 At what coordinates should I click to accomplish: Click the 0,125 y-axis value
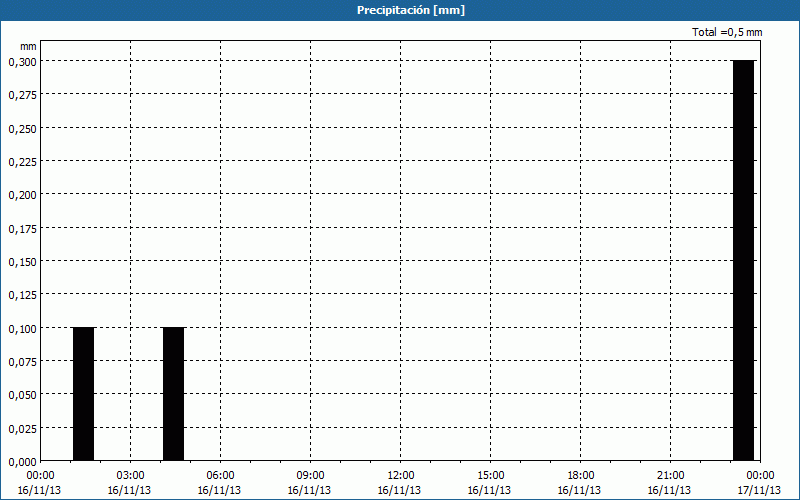22,295
